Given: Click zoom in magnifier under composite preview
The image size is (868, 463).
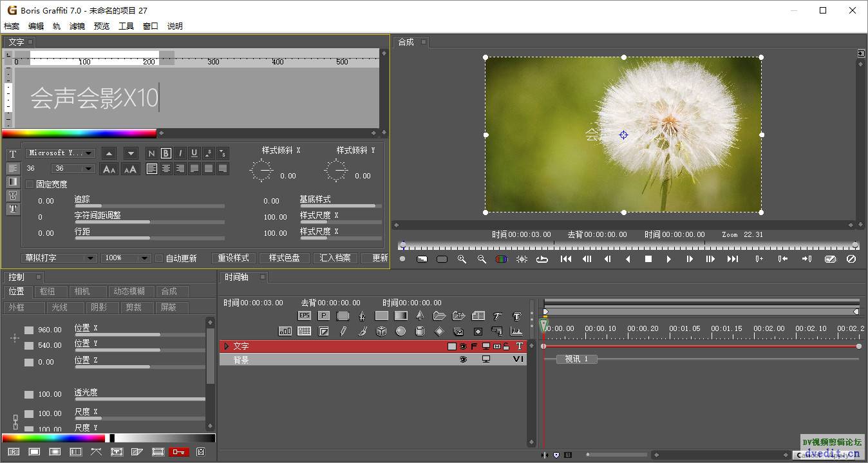Looking at the screenshot, I should (462, 259).
